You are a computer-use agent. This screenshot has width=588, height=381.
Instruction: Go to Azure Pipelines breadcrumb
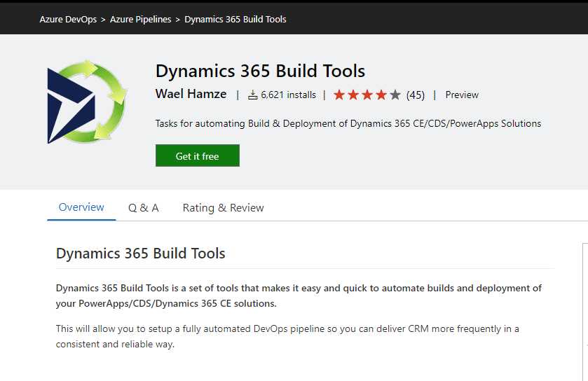pos(140,19)
